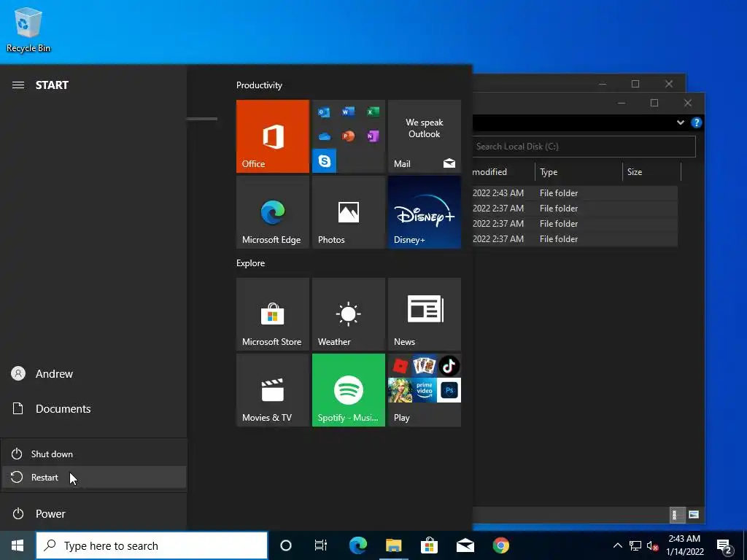Open Mail from the taskbar
The height and width of the screenshot is (560, 747).
coord(465,545)
